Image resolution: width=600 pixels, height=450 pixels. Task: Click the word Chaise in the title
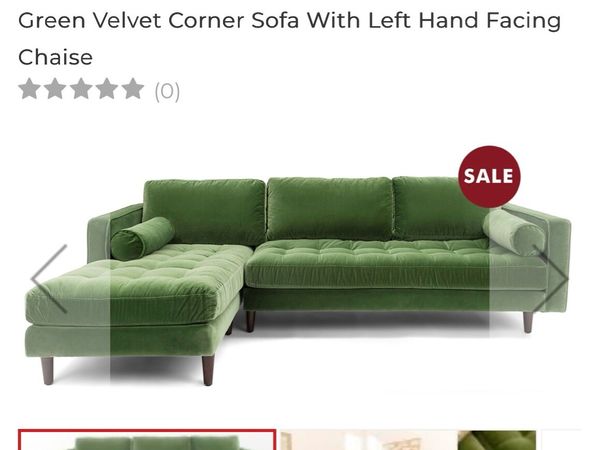pos(55,57)
